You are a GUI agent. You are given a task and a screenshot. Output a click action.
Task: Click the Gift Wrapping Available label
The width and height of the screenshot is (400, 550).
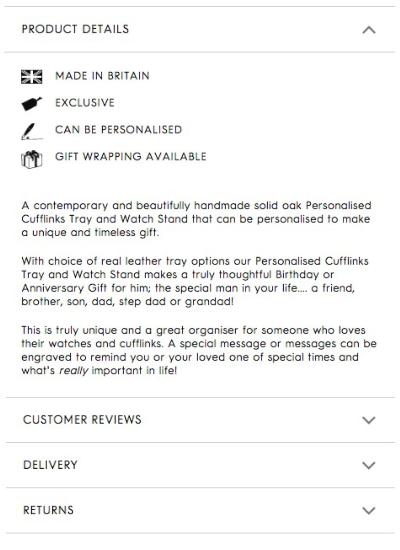(131, 156)
